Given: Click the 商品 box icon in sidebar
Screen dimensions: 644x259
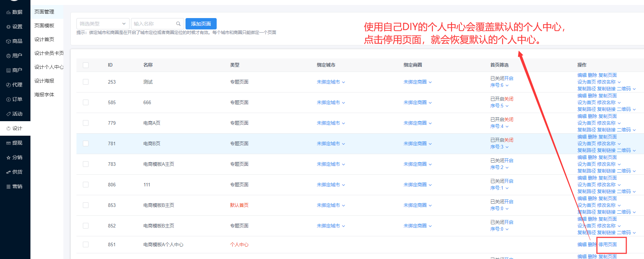Looking at the screenshot, I should tap(8, 41).
